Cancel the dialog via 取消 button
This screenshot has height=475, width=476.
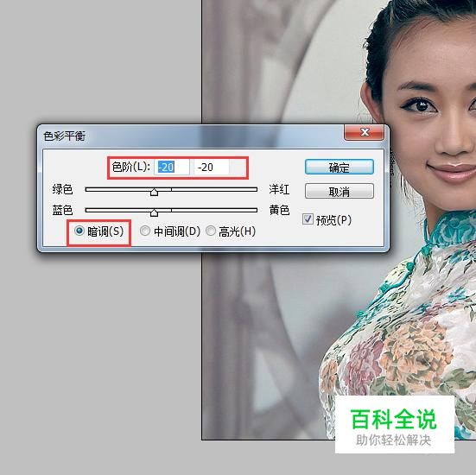point(340,191)
